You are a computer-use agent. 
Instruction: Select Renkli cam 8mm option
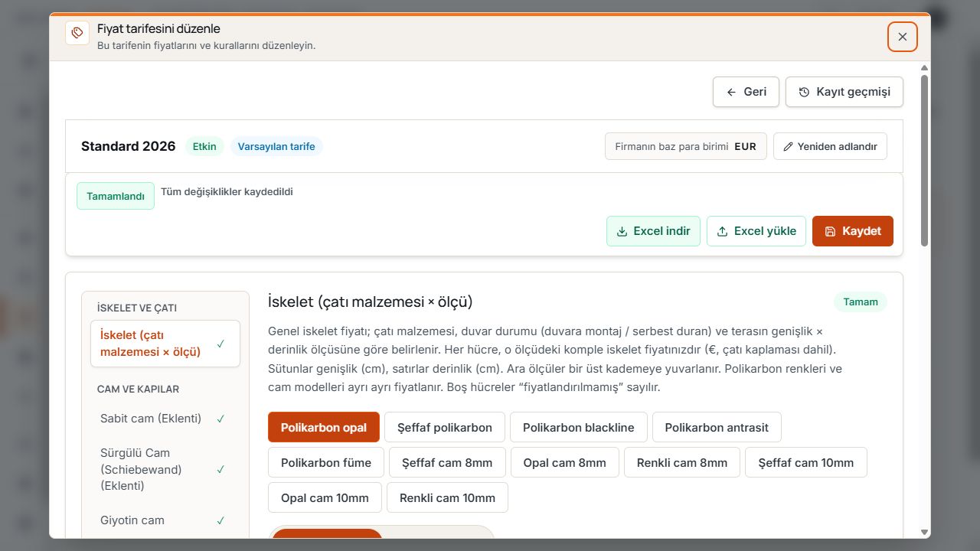(682, 462)
